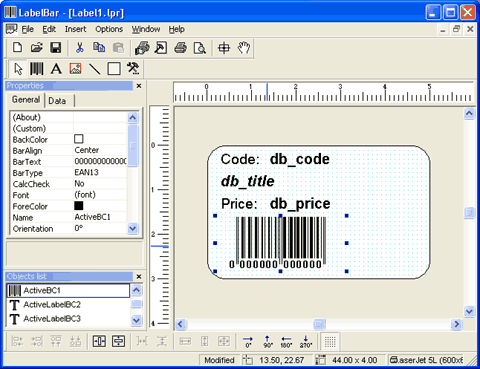Cut the selected object
Screen dimensions: 480x369
[x=80, y=48]
